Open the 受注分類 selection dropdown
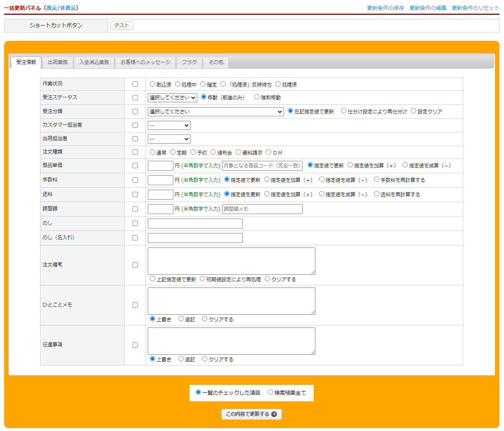 pyautogui.click(x=215, y=112)
